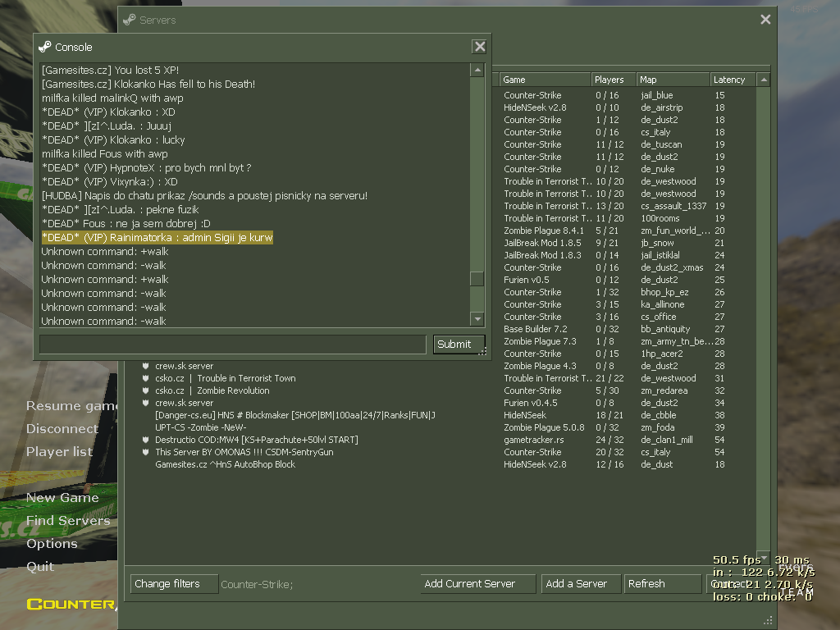
Task: Close the Console window
Action: pos(480,47)
